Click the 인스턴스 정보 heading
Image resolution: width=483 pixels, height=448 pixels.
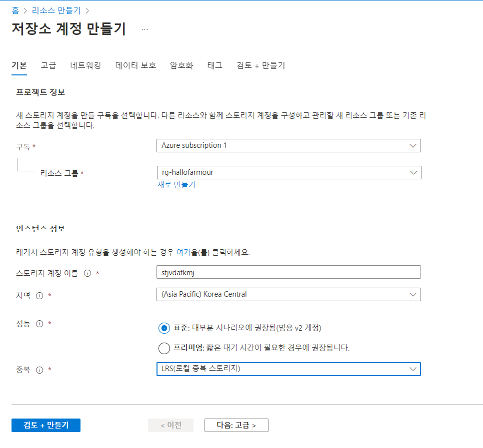[x=40, y=229]
